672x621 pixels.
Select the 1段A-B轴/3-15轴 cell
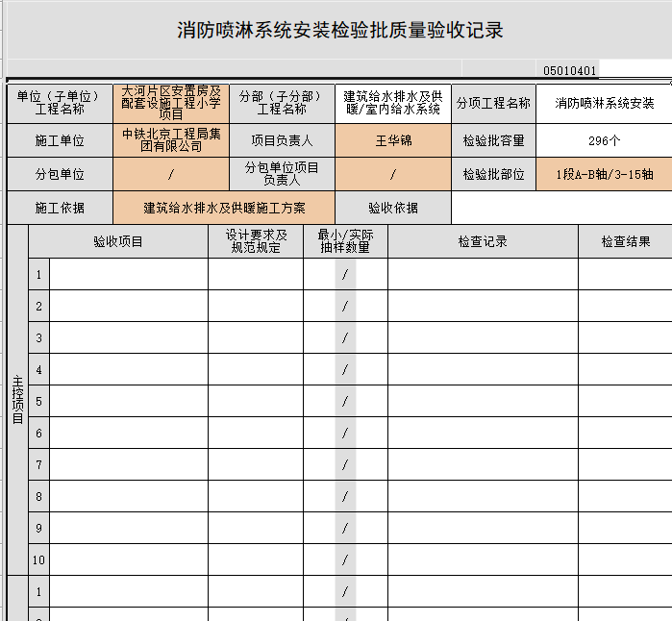[605, 174]
